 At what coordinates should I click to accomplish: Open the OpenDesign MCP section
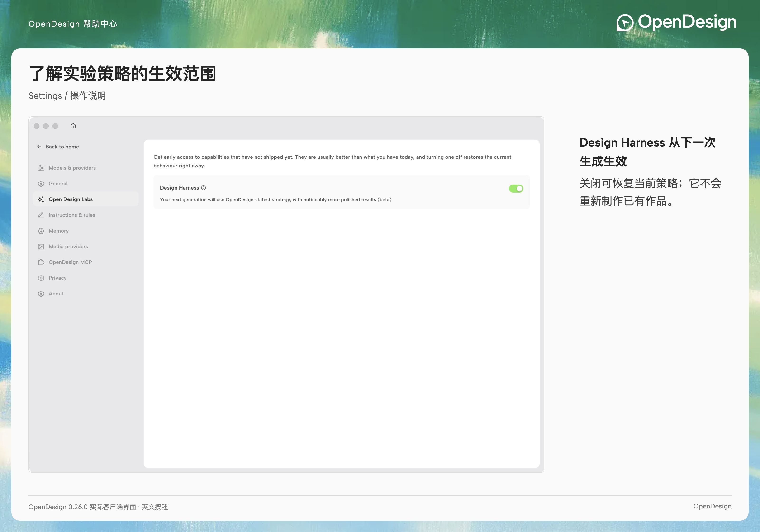(86, 262)
